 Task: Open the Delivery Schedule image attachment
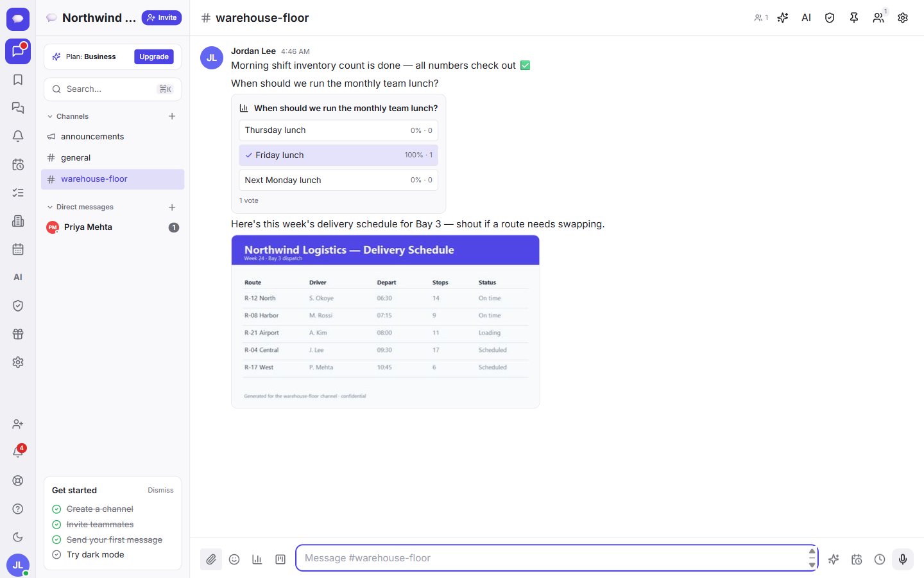point(385,322)
